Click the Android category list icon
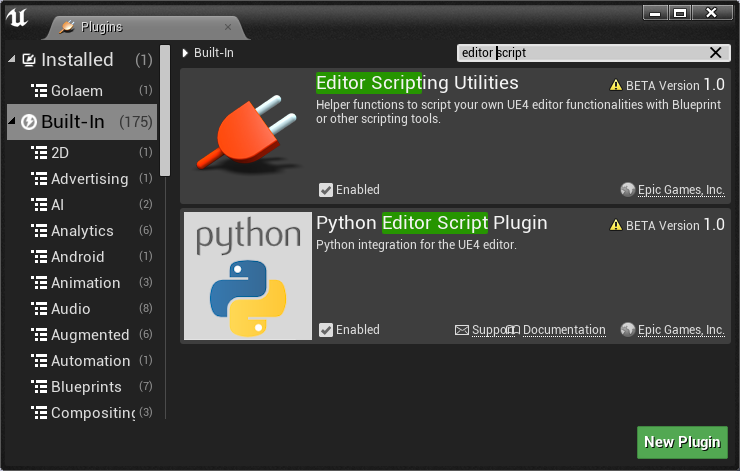Viewport: 740px width, 471px height. point(39,256)
